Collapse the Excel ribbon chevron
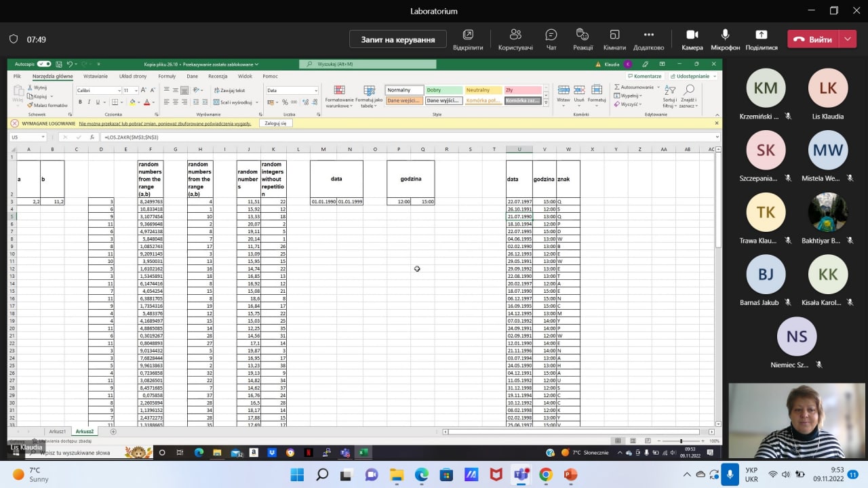The width and height of the screenshot is (868, 488). (716, 114)
